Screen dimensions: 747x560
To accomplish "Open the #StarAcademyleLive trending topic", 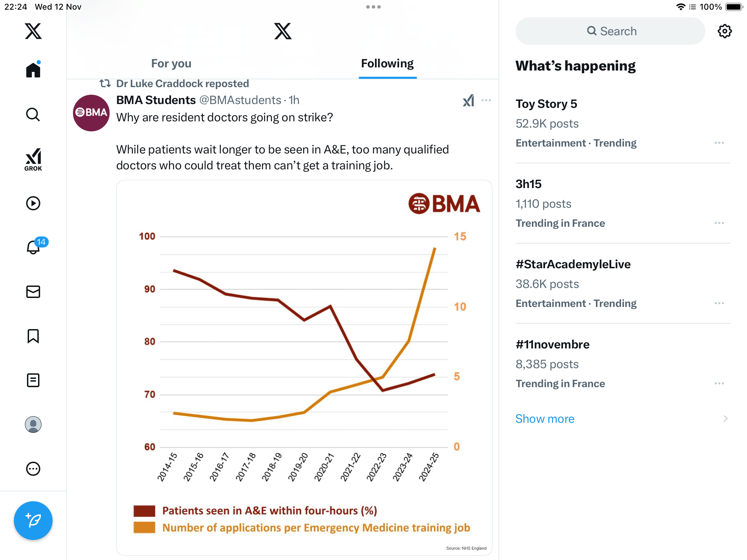I will [x=573, y=264].
